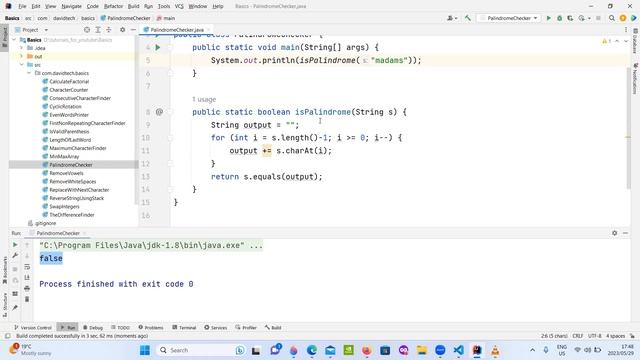Open weather widget on taskbar
Viewport: 640px width, 360px height.
(29, 350)
